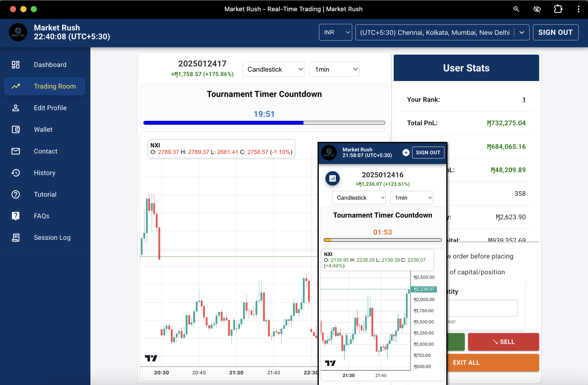Click the Market Rush logo in main header
This screenshot has width=588, height=385.
pyautogui.click(x=18, y=32)
